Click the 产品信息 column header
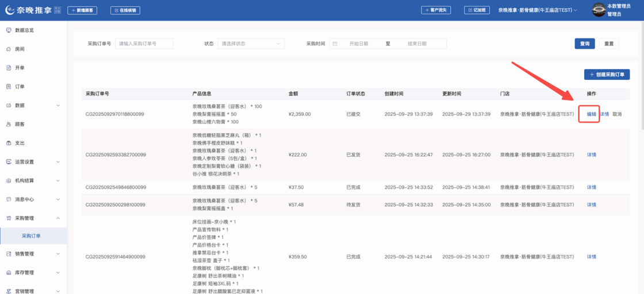This screenshot has width=644, height=294. click(202, 94)
